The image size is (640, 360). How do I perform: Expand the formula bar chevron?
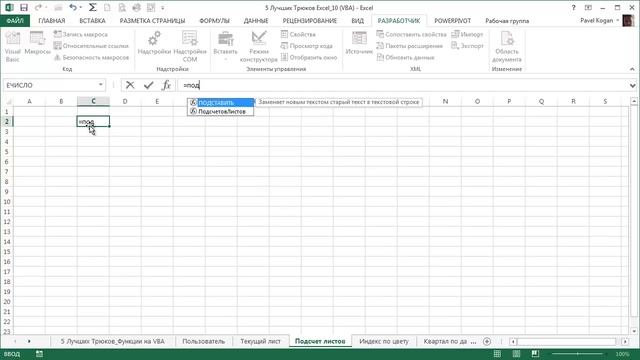pos(632,85)
